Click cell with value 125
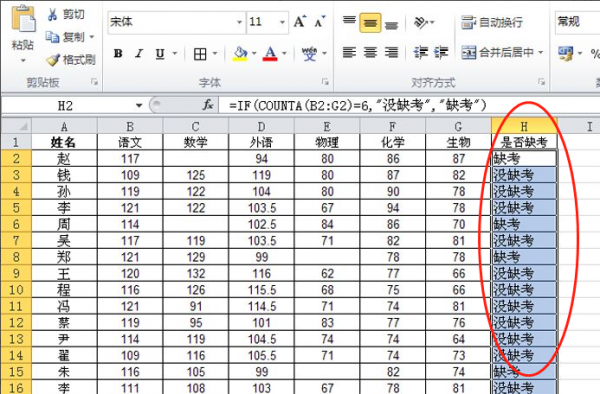This screenshot has height=394, width=600. [196, 175]
